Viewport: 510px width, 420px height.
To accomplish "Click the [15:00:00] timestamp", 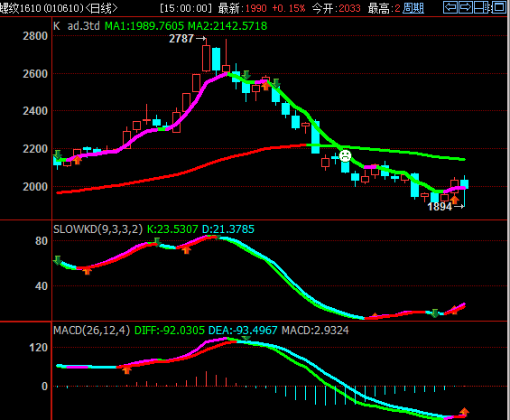I will [186, 8].
